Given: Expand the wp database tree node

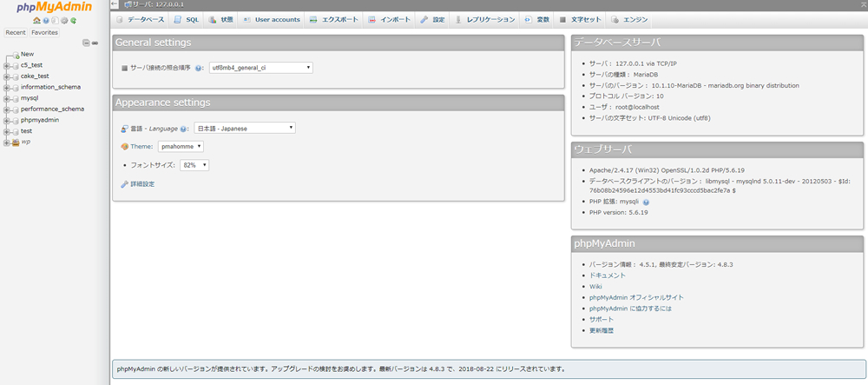Looking at the screenshot, I should point(6,143).
